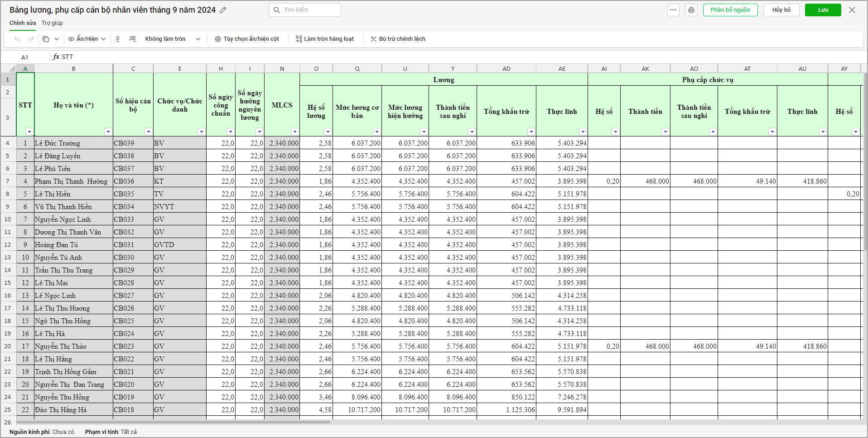Open filter dropdown on 'Thực lĩnh' Lương column
This screenshot has height=438, width=868.
[x=583, y=131]
